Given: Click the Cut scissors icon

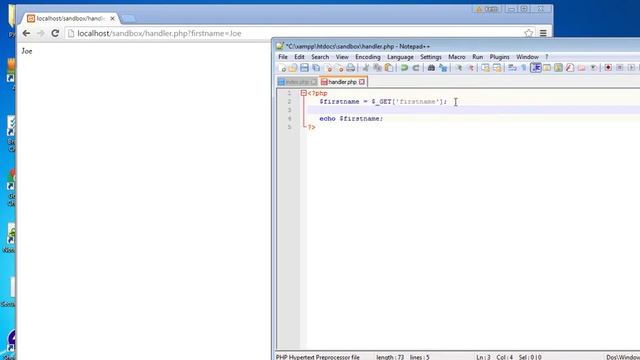Looking at the screenshot, I should pyautogui.click(x=365, y=68).
